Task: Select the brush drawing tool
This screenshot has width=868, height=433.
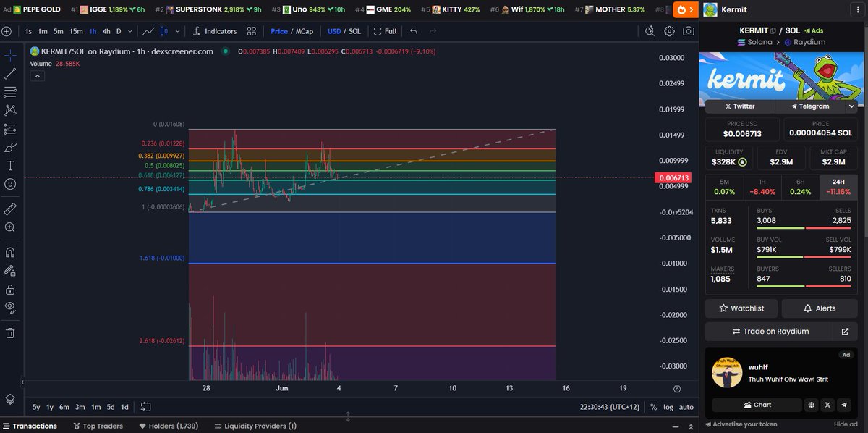Action: 10,147
